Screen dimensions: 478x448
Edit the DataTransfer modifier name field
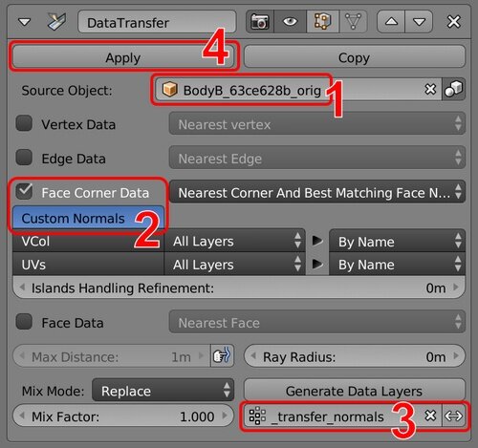(x=157, y=22)
